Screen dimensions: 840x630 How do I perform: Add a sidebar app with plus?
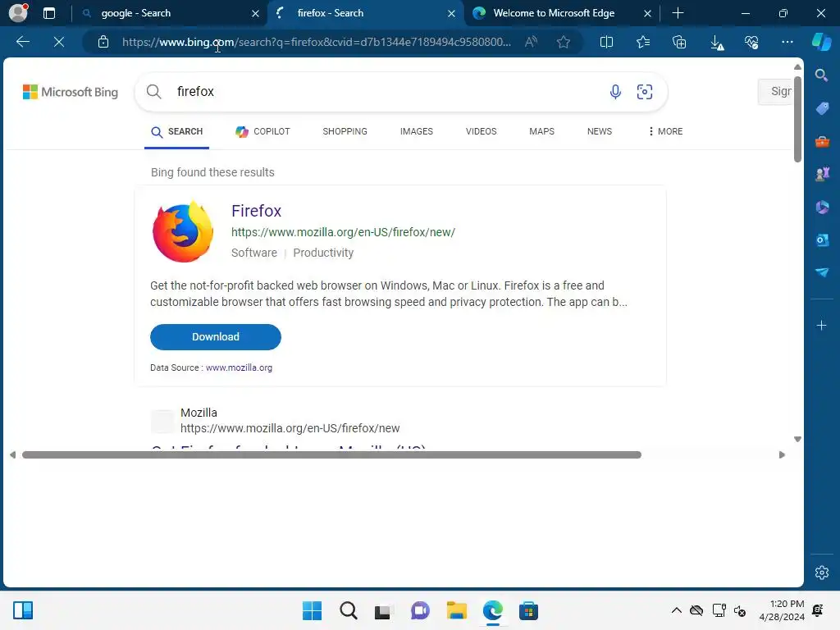[821, 325]
